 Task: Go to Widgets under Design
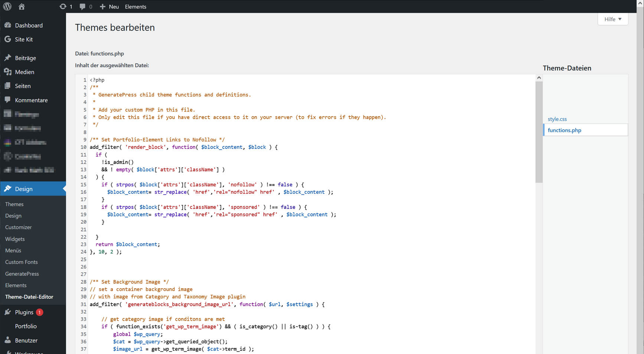tap(15, 239)
